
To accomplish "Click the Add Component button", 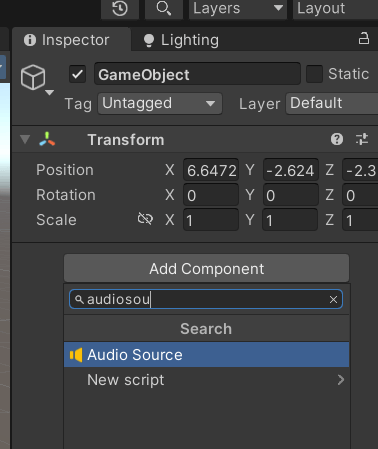I will tap(207, 268).
